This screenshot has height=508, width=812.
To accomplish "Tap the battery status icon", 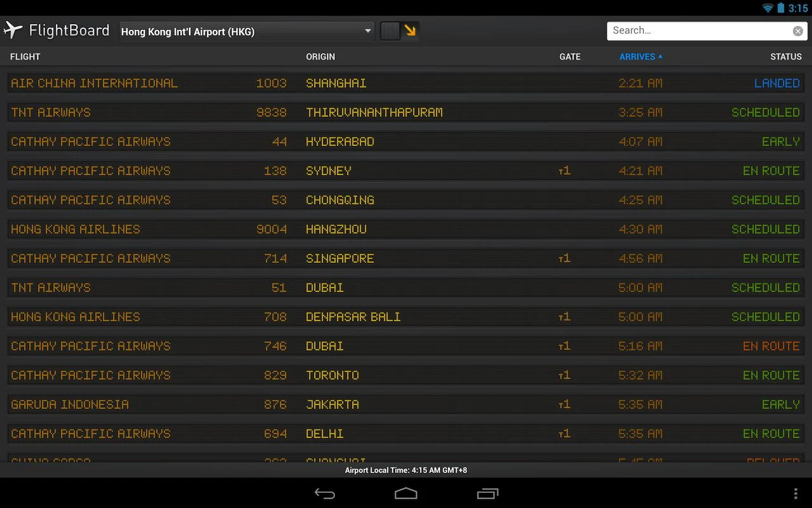I will (x=781, y=8).
